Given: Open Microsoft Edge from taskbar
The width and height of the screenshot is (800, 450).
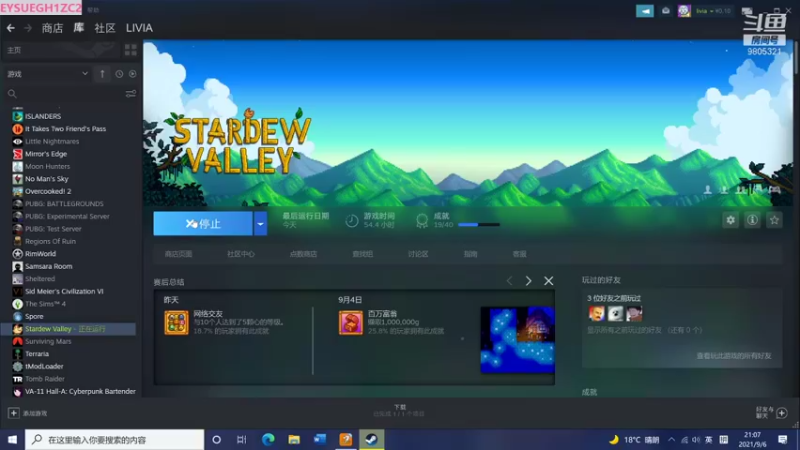Looking at the screenshot, I should pyautogui.click(x=268, y=439).
